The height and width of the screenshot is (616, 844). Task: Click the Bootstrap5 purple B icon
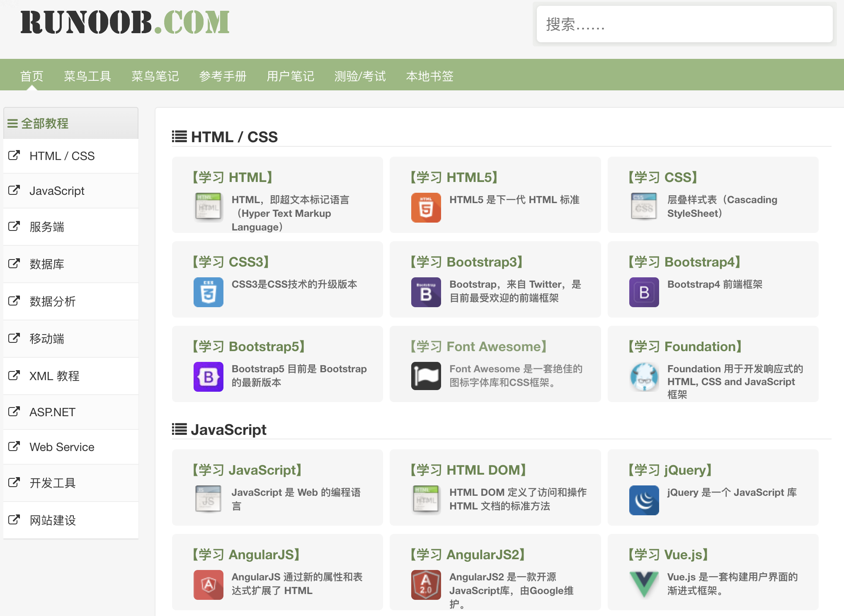click(x=208, y=377)
